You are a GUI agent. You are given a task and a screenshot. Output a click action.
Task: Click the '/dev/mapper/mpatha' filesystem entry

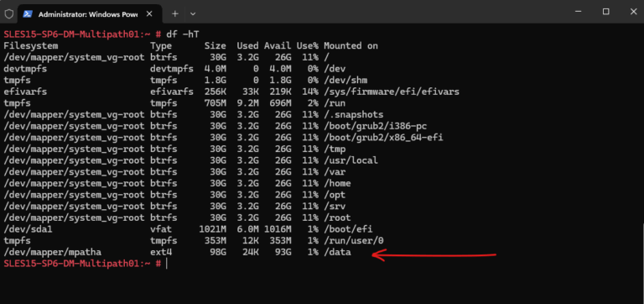tap(53, 252)
